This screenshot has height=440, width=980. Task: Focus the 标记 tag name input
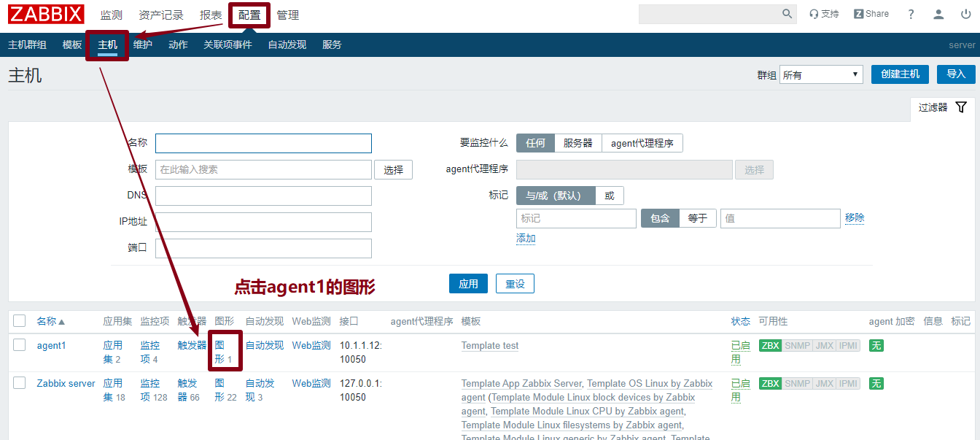[576, 218]
